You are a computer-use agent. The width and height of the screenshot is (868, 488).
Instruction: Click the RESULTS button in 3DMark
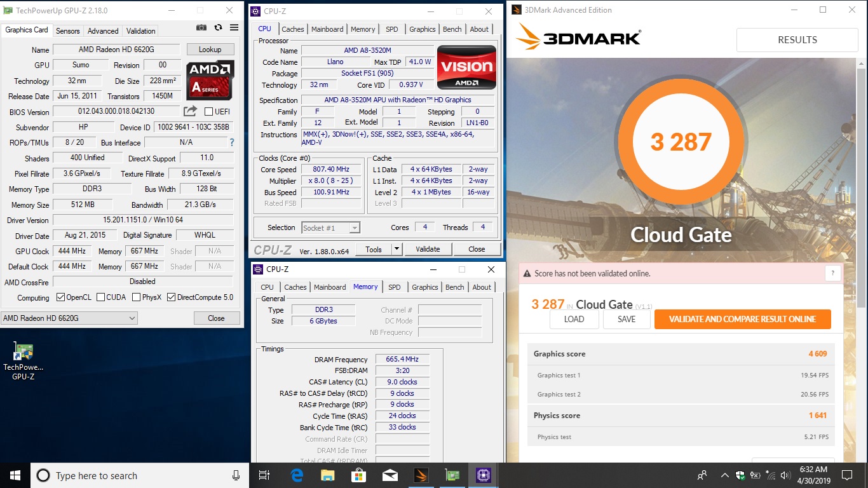click(797, 39)
